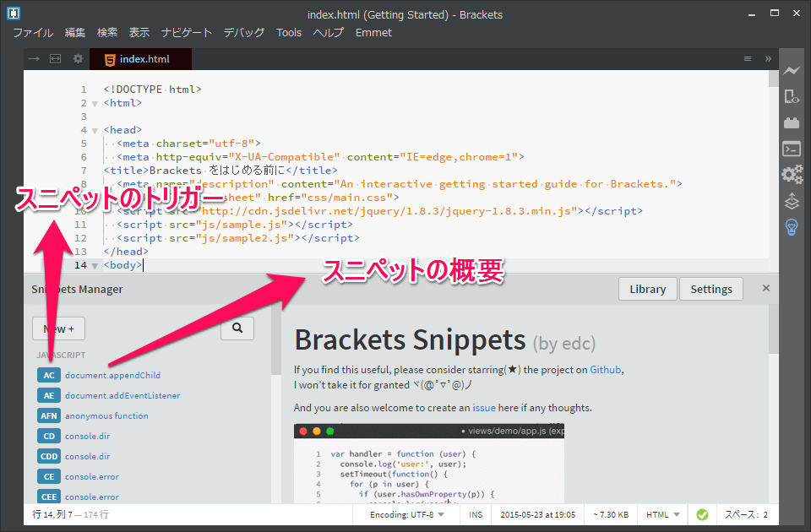Click the ~7.30 KB file size text
The height and width of the screenshot is (532, 811).
tap(611, 515)
